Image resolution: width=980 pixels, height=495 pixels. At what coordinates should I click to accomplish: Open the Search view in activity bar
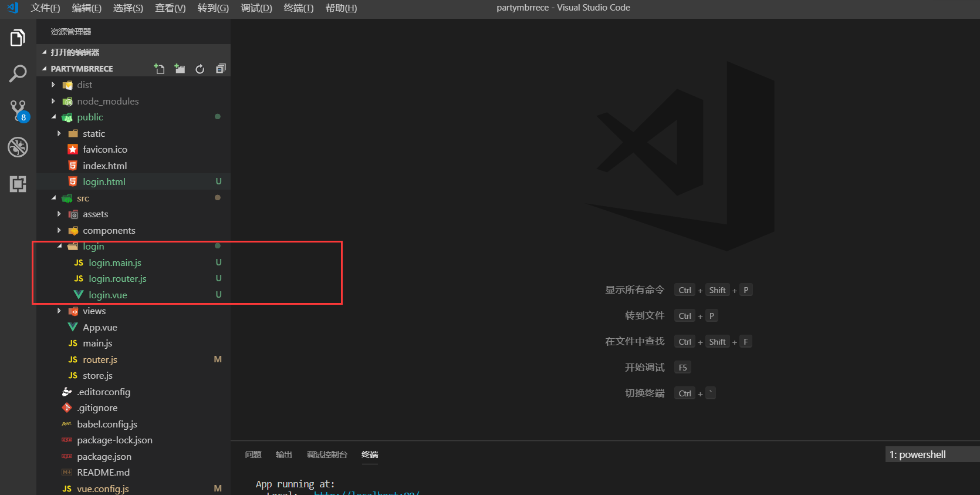[18, 74]
